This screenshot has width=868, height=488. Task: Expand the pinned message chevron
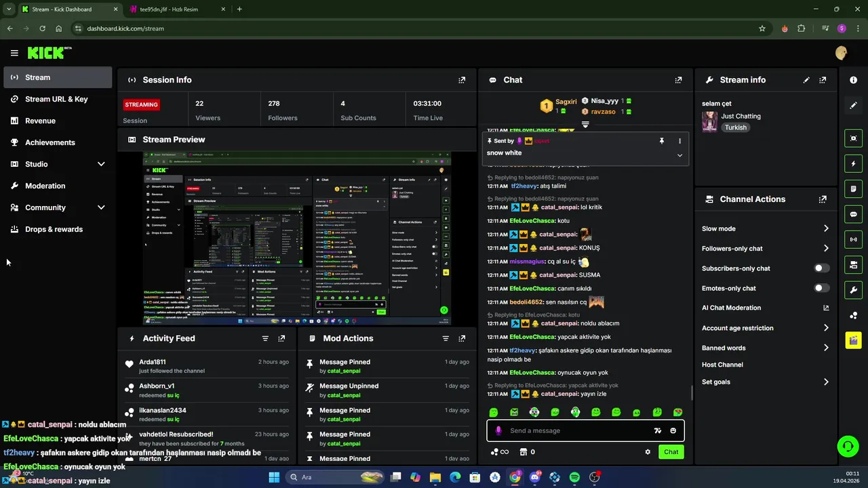(x=679, y=155)
